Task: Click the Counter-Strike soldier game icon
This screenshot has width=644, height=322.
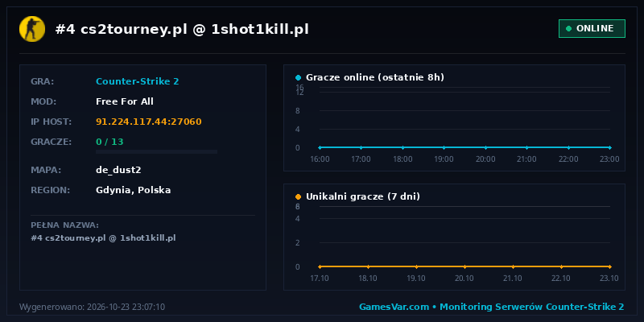Action: pos(32,29)
